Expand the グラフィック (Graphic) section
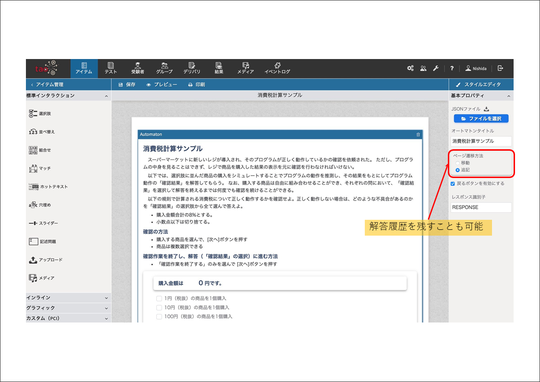The width and height of the screenshot is (540, 382). (x=68, y=308)
